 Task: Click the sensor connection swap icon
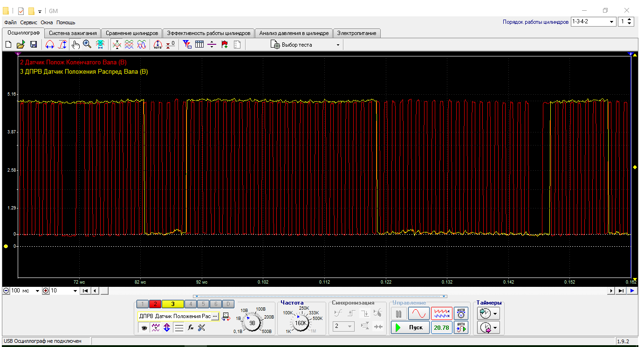226,317
